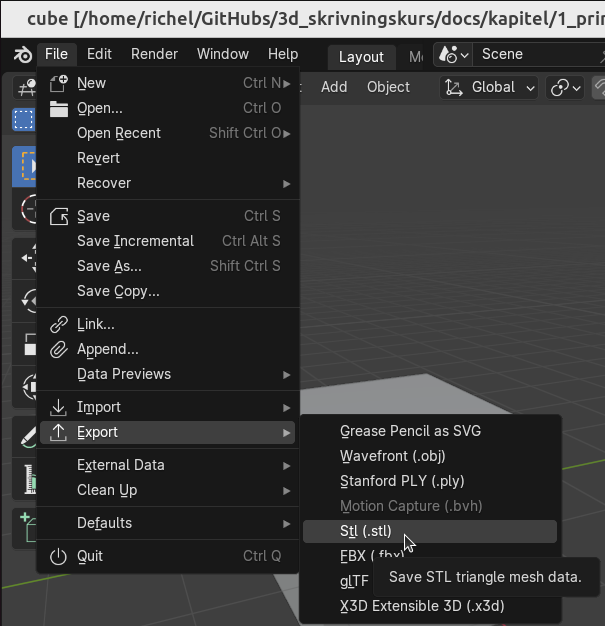Viewport: 605px width, 626px height.
Task: Choose Quit from File menu
Action: [x=168, y=556]
